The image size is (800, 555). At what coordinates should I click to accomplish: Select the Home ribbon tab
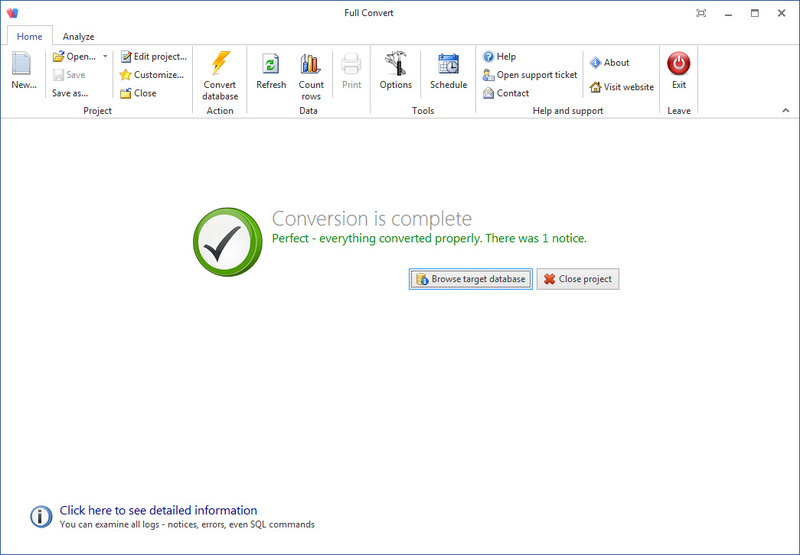coord(29,37)
